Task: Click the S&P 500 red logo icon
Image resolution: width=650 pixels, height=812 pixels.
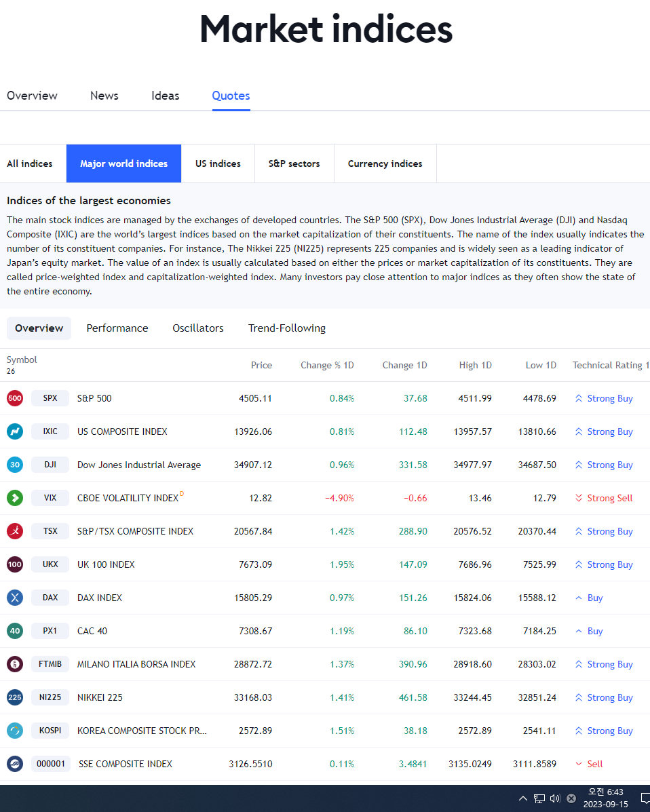Action: tap(15, 398)
